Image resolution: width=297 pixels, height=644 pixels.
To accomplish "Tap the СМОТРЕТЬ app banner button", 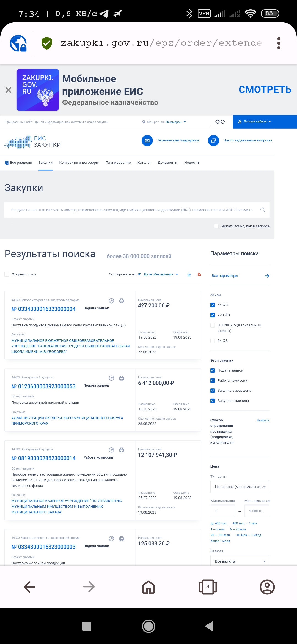I will 265,90.
